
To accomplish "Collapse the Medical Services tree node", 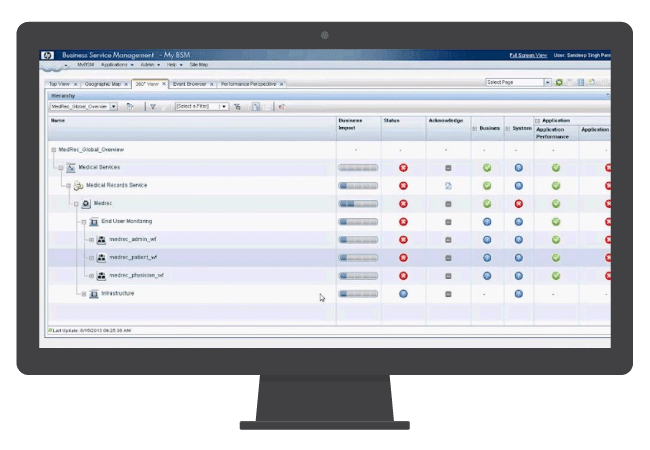I will tap(61, 168).
